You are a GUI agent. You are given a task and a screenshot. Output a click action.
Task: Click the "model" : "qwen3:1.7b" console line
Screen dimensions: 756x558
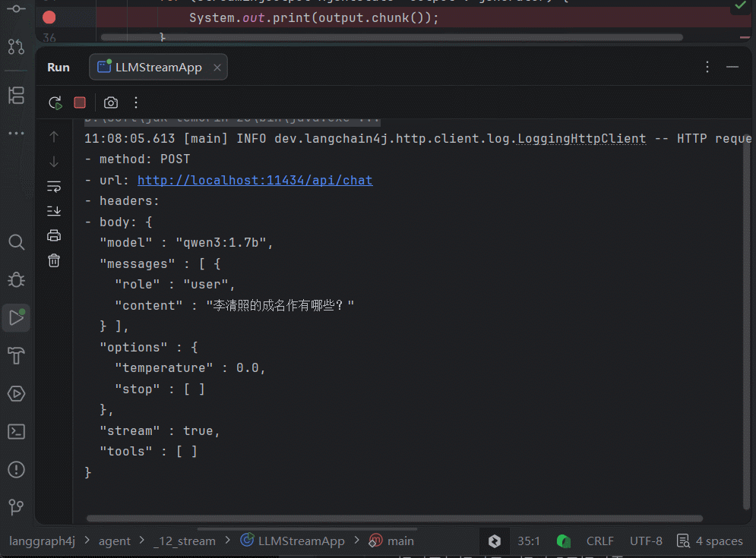[186, 242]
